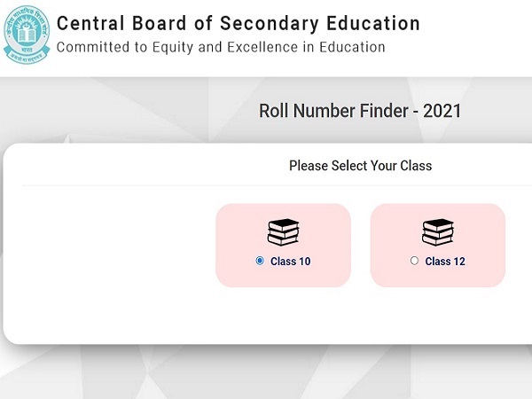This screenshot has width=532, height=399.
Task: Click the CBSE emblem logo
Action: 25,34
